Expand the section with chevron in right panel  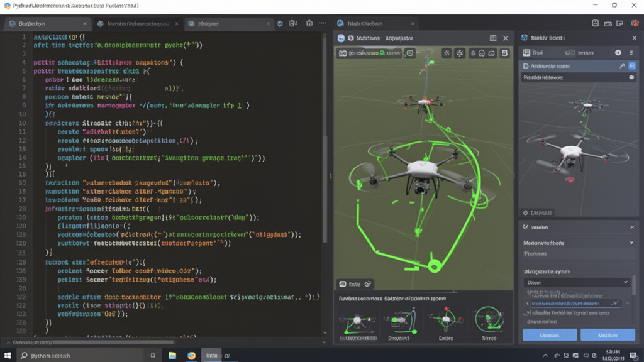click(x=631, y=243)
